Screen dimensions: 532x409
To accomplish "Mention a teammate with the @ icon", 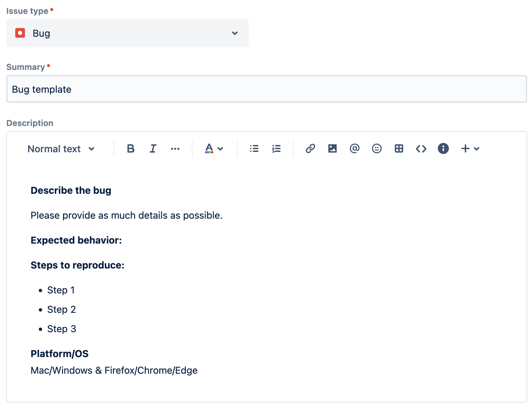I will tap(354, 148).
